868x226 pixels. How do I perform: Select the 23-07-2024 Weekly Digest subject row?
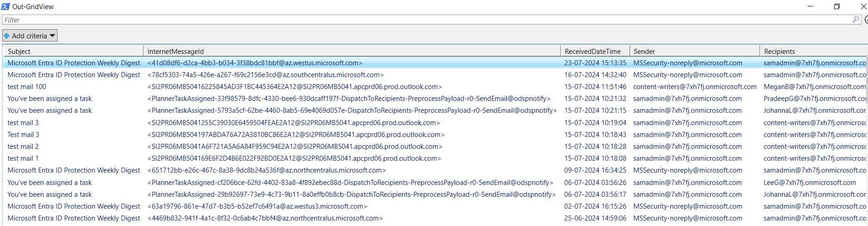(x=74, y=63)
